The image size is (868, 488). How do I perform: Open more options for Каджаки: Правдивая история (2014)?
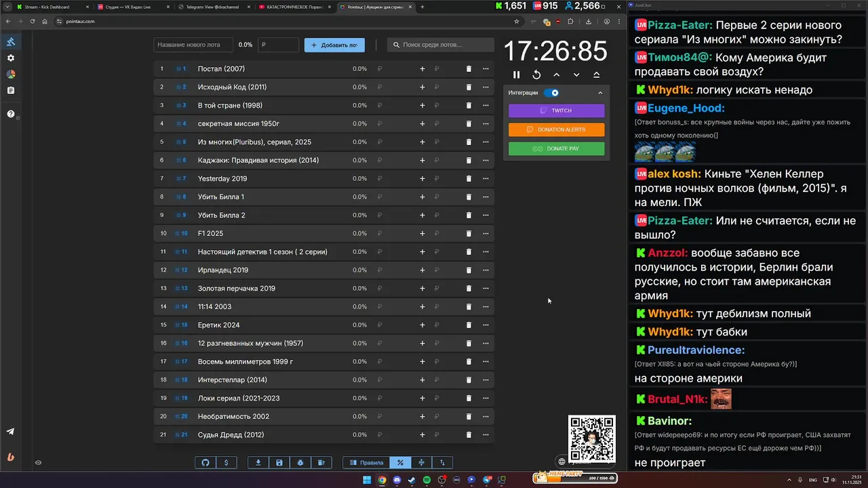tap(486, 161)
